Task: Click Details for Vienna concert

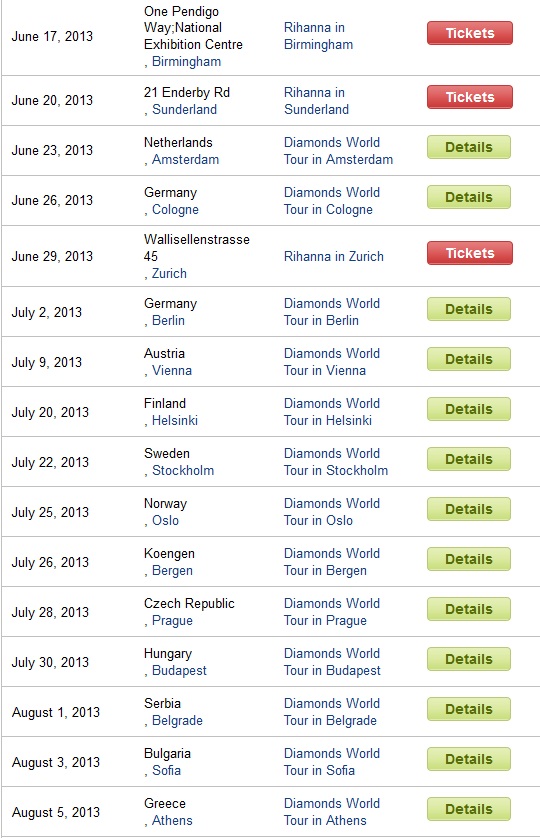Action: click(x=469, y=359)
